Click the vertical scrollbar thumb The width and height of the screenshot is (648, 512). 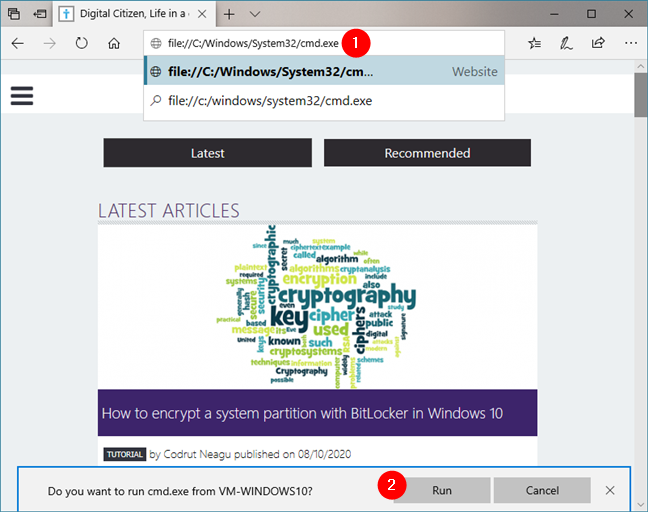(641, 95)
